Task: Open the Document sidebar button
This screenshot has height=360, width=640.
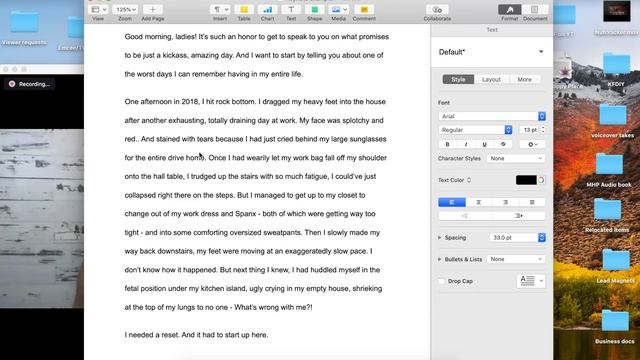Action: coord(535,9)
